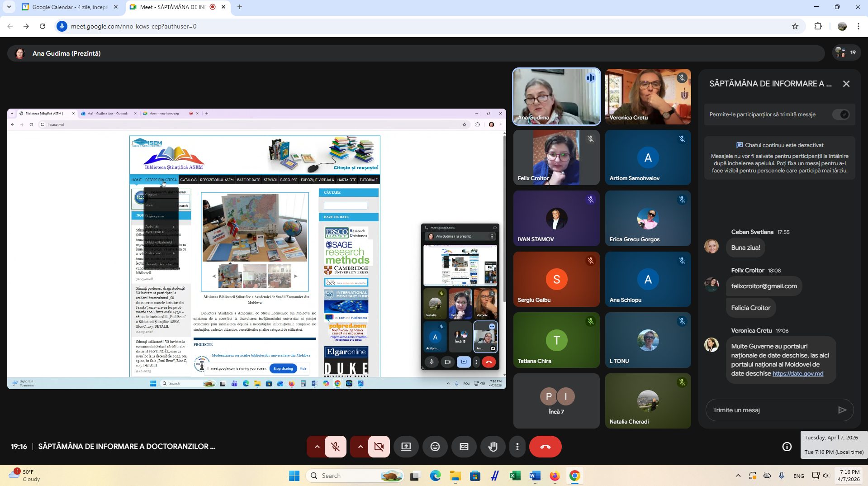Open the three-dot more options menu
The image size is (868, 486).
click(x=517, y=447)
